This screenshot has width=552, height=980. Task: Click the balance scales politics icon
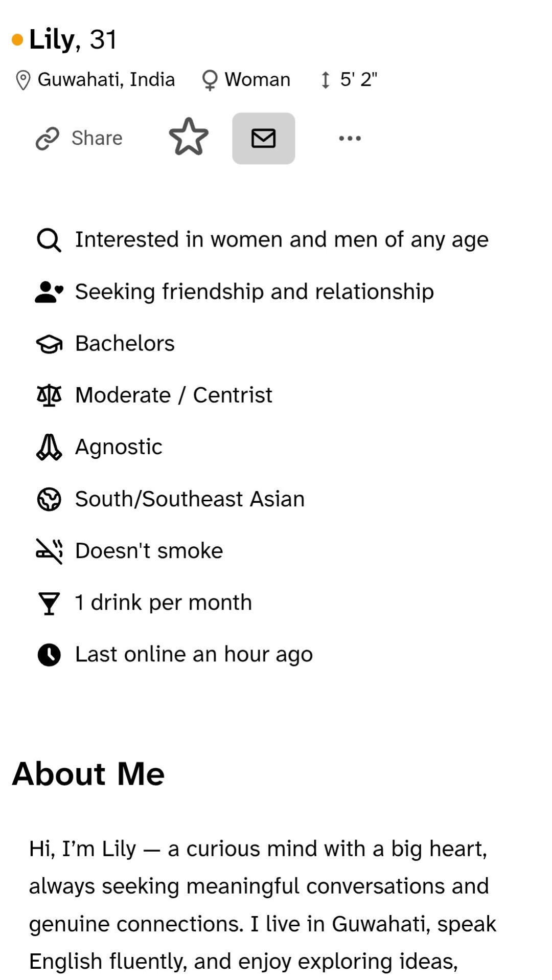pos(49,395)
